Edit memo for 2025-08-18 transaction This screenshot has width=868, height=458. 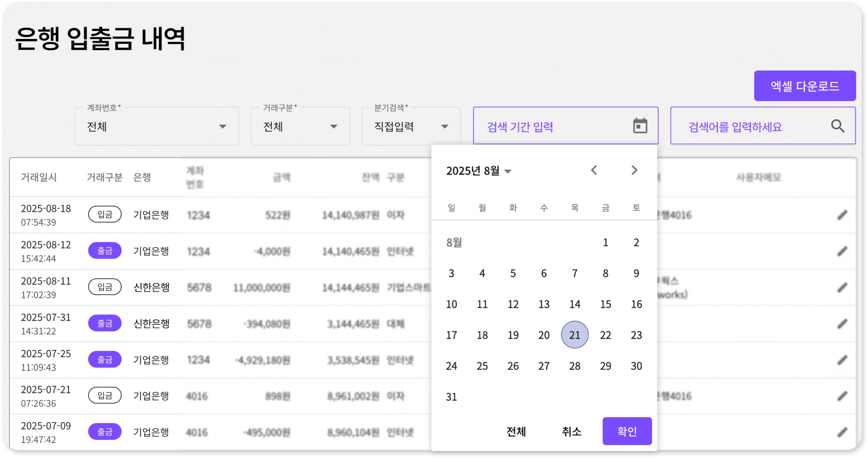pos(842,215)
